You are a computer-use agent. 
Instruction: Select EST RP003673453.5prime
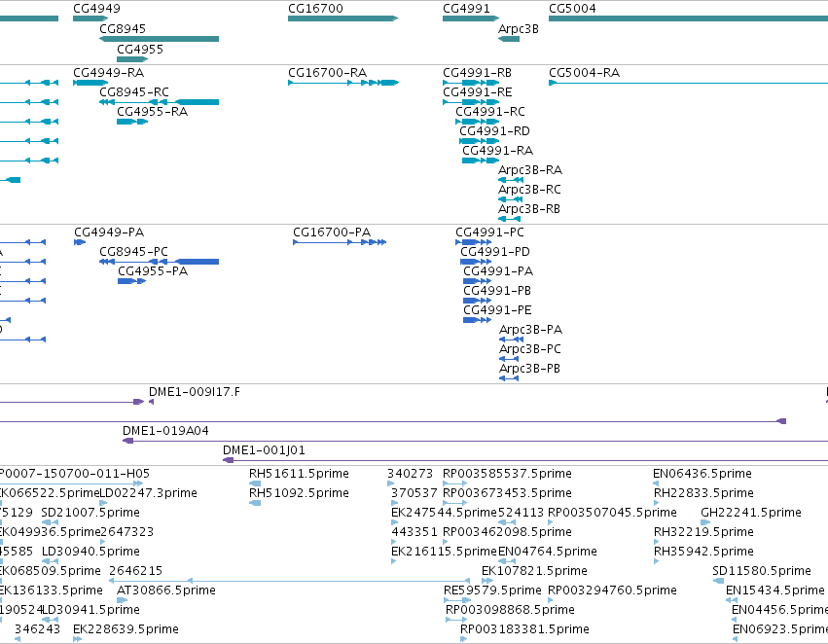[x=507, y=493]
